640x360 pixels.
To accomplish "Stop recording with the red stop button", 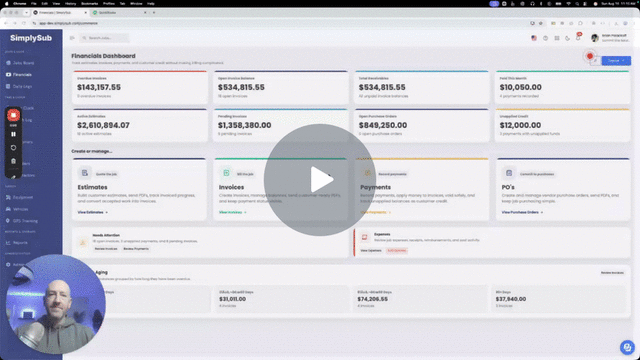I will (x=13, y=116).
